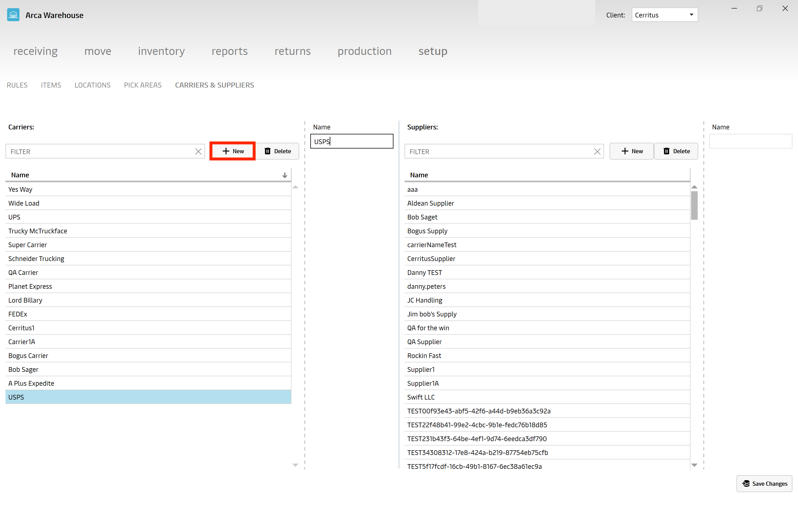
Task: Click the Suppliers list scroll up arrow
Action: coord(694,187)
